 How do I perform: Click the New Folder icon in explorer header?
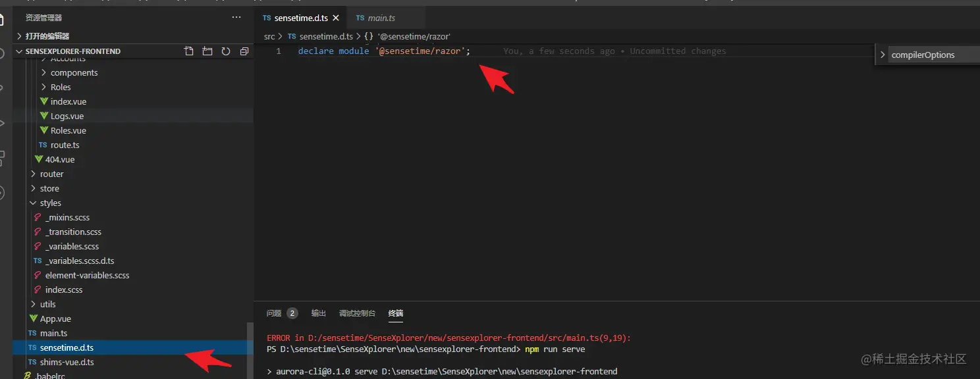pos(207,51)
